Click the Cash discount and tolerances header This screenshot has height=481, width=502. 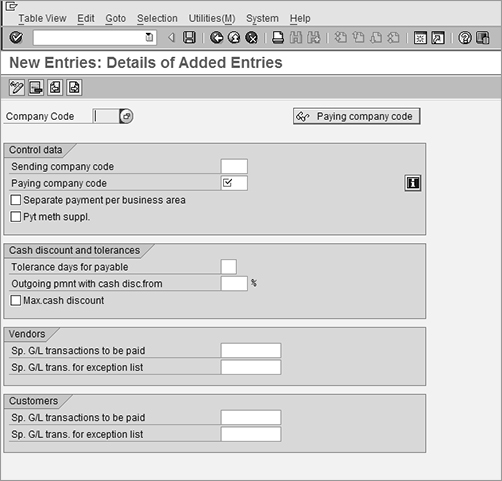74,250
